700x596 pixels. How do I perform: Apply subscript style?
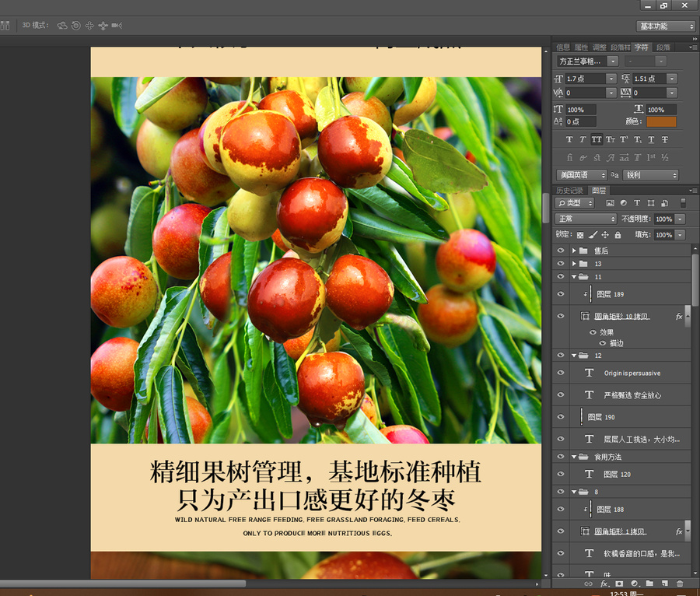point(638,139)
